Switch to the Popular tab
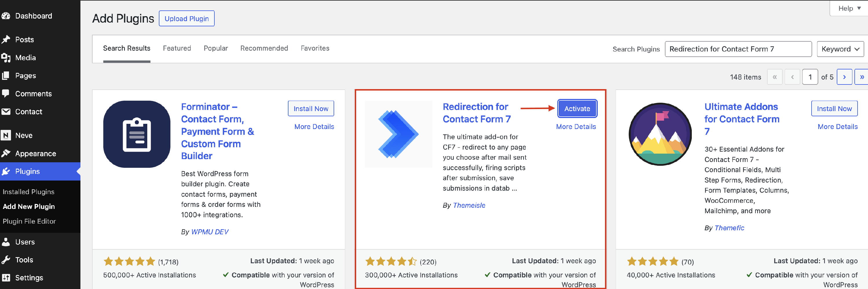 pyautogui.click(x=216, y=48)
